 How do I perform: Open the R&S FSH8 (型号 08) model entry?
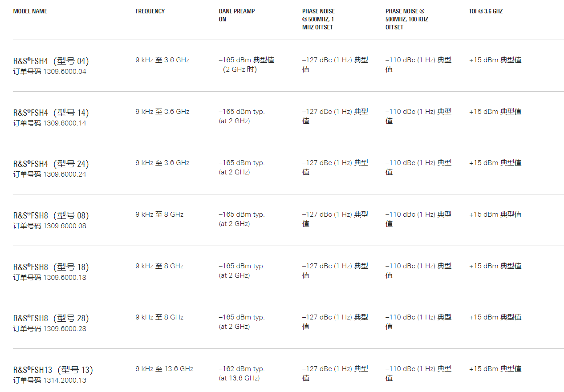(51, 215)
